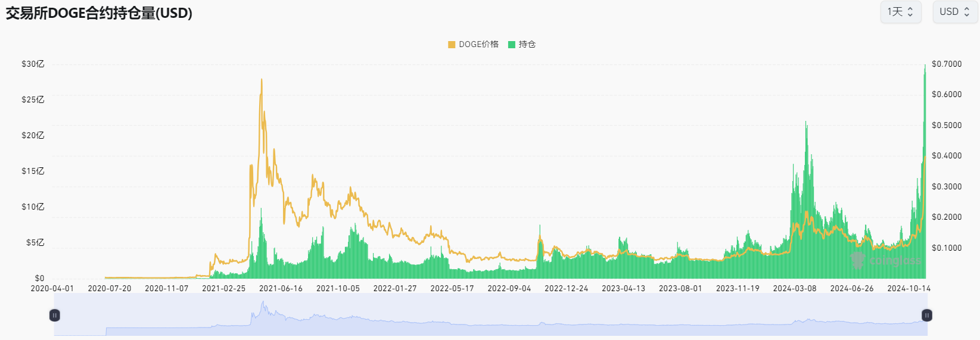Click the chart title 交易所DOGE合约持仓量(USD)
Viewport: 980px width, 340px height.
[99, 13]
